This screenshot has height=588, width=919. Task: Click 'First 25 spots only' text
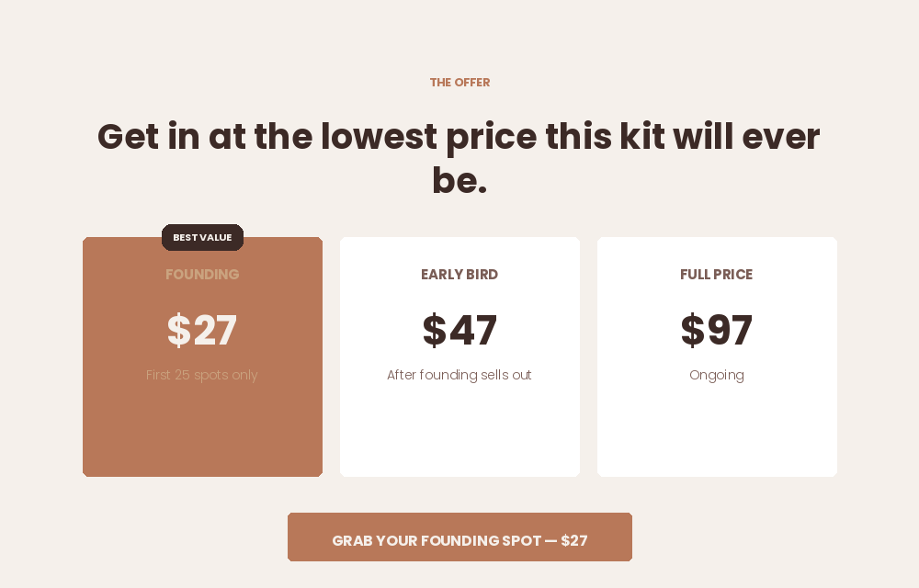pyautogui.click(x=202, y=375)
